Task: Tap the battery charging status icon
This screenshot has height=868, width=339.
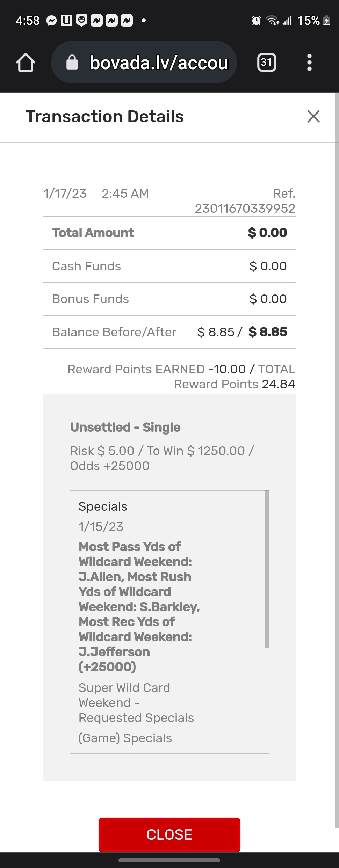Action: 327,21
